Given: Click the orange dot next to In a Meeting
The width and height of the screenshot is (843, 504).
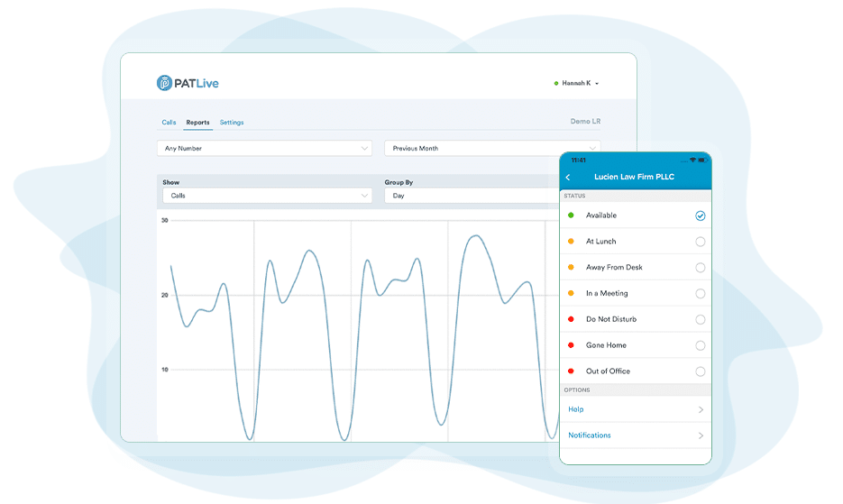Looking at the screenshot, I should [x=571, y=293].
